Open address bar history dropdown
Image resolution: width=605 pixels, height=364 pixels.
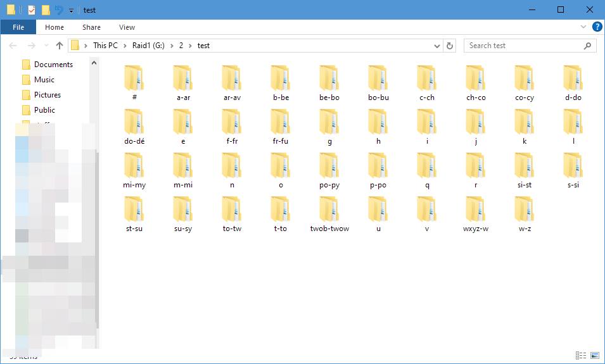coord(436,46)
